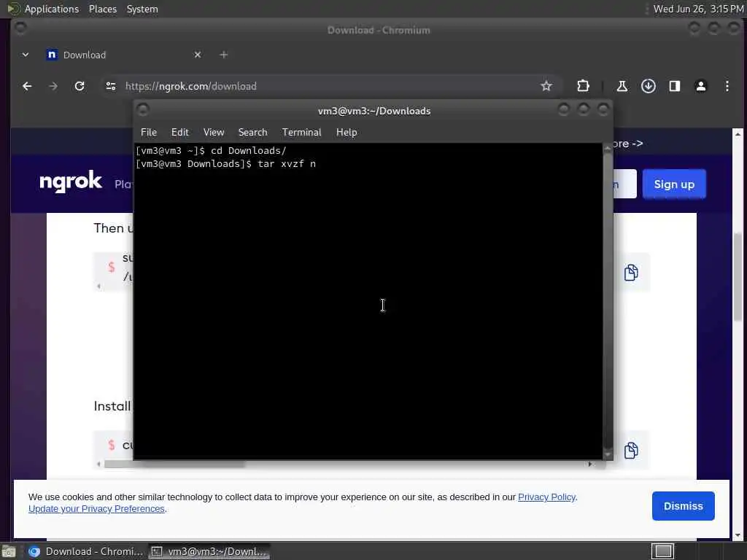Switch to vm3@vm3 terminal taskbar item

[209, 551]
